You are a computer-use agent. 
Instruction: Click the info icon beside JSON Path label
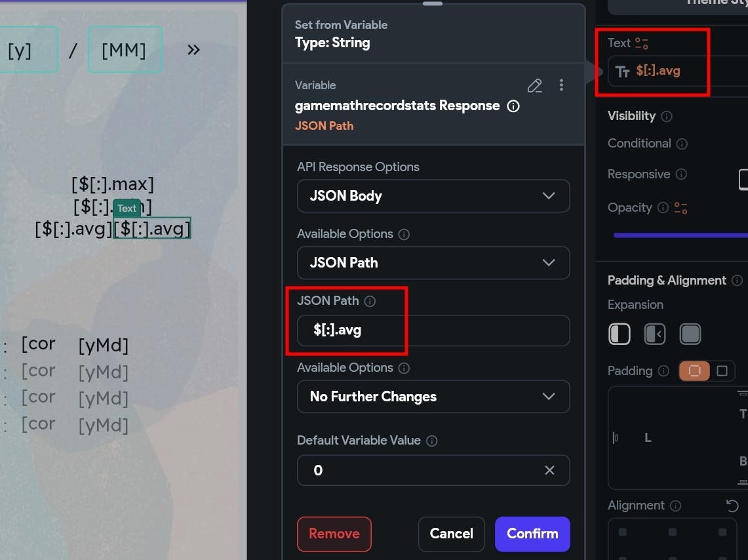pos(370,301)
